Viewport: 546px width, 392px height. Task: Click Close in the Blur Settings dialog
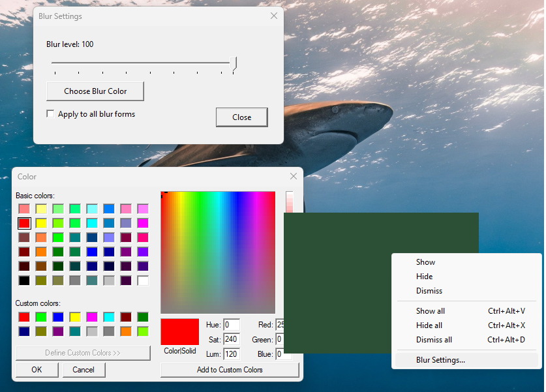pyautogui.click(x=241, y=117)
